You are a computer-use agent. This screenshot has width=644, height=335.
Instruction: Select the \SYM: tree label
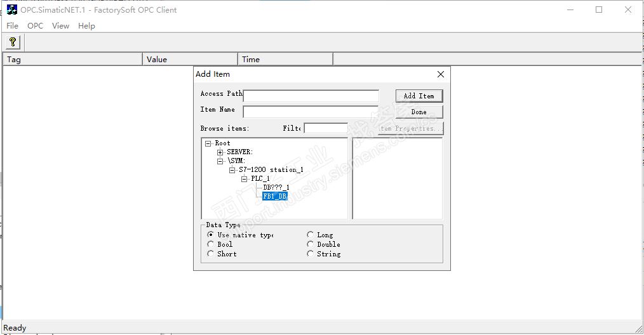[236, 161]
